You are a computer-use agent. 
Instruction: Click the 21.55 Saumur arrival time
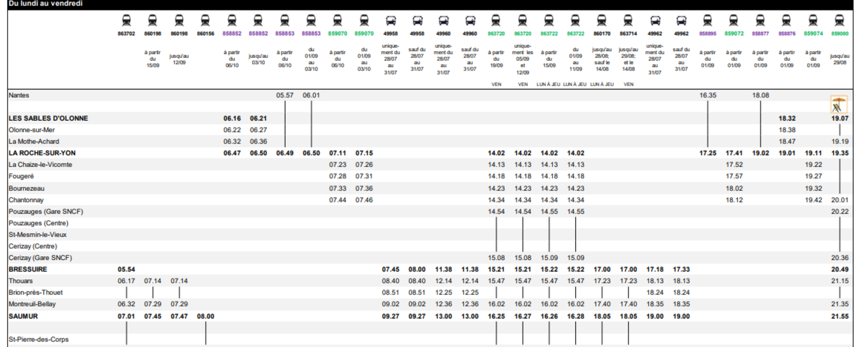tap(840, 316)
